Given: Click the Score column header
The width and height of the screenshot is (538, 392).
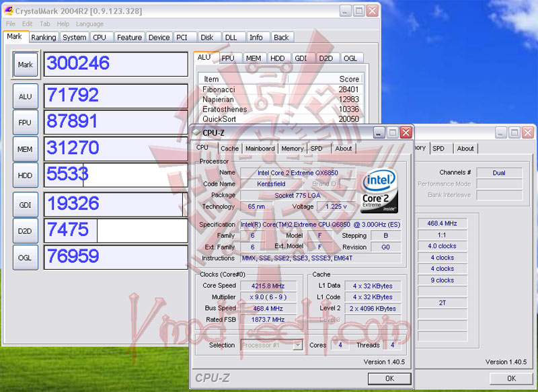Looking at the screenshot, I should pyautogui.click(x=325, y=79).
